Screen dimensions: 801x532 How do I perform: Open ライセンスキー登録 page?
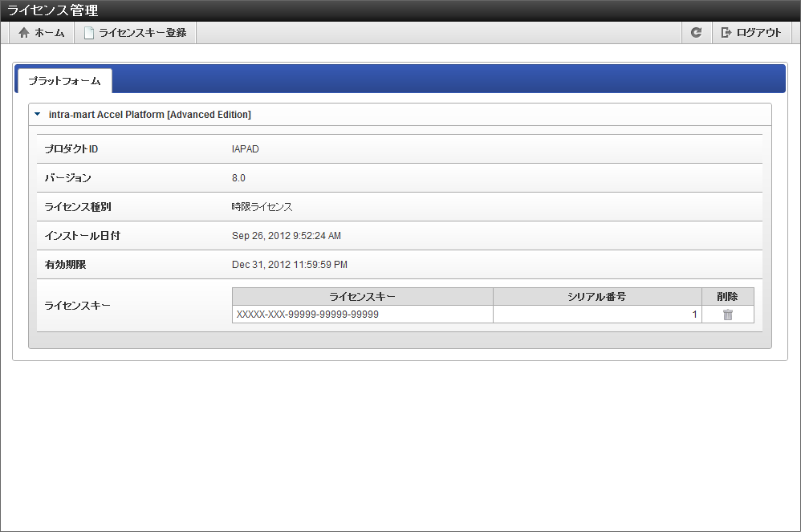point(136,33)
